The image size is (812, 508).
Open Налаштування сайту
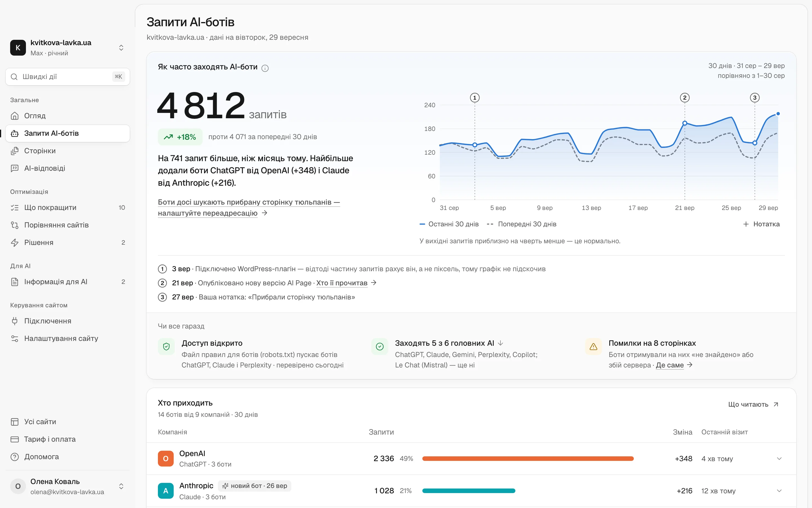pos(68,339)
